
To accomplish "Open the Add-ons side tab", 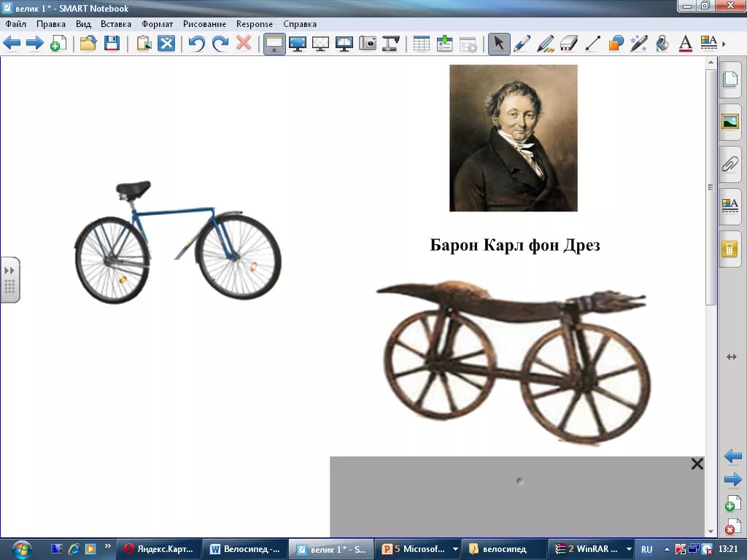I will [x=729, y=249].
